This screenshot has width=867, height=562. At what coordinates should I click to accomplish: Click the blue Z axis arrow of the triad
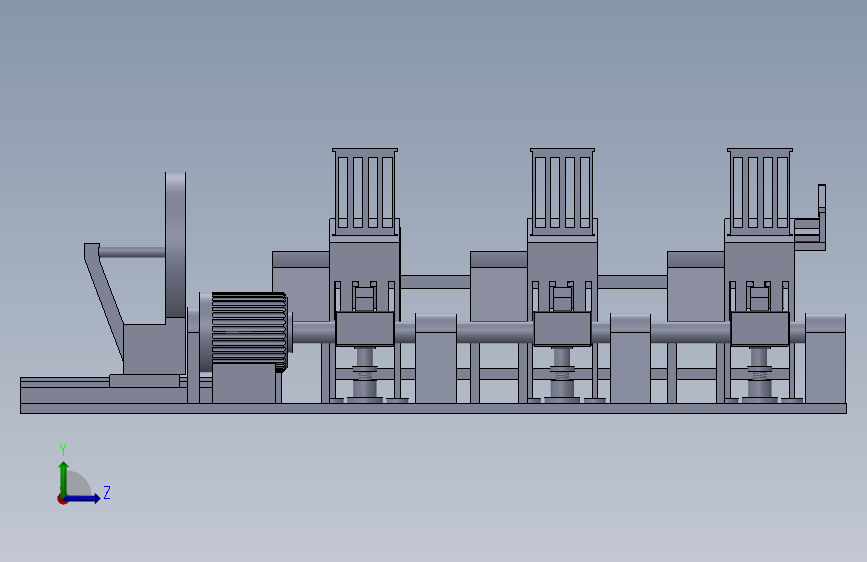click(83, 498)
